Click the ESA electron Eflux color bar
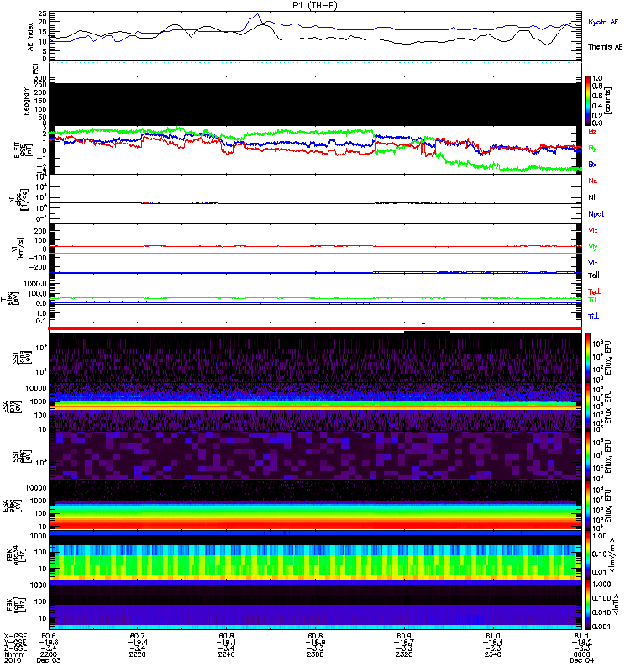 (x=588, y=506)
